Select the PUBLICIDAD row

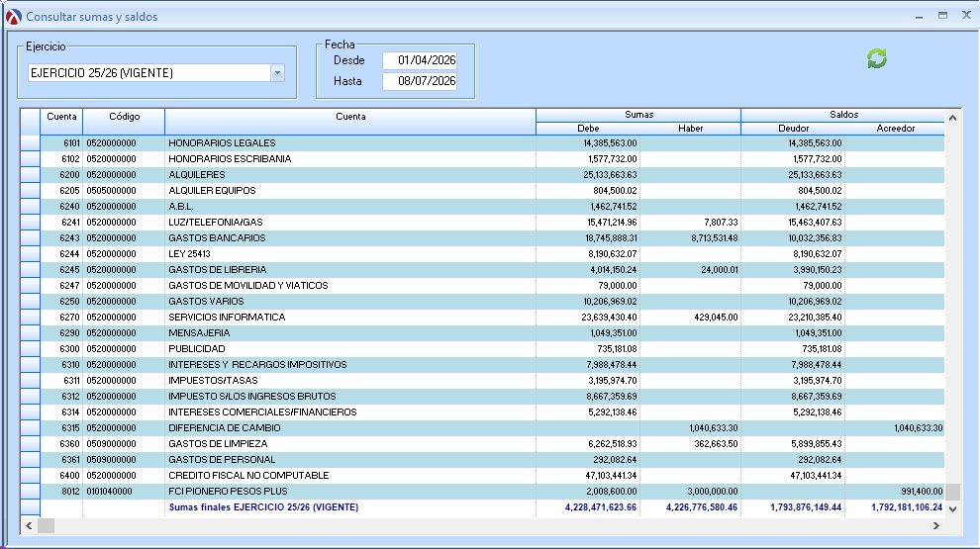click(x=482, y=349)
